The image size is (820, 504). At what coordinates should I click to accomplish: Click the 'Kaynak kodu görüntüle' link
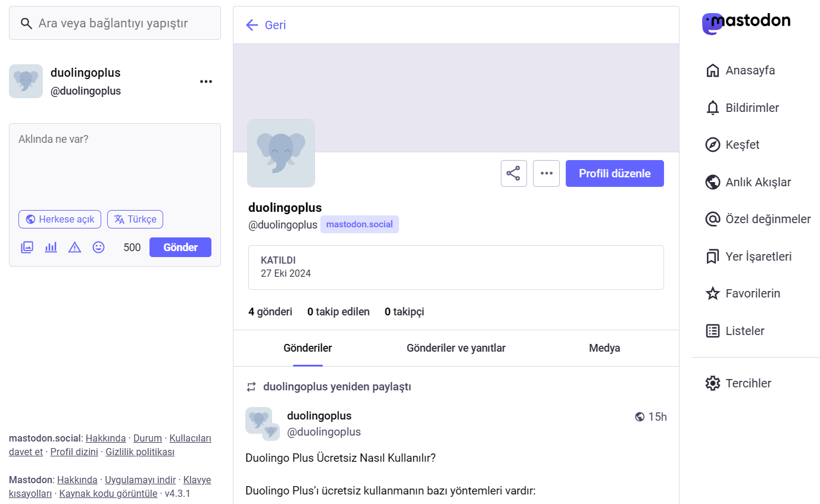point(108,493)
